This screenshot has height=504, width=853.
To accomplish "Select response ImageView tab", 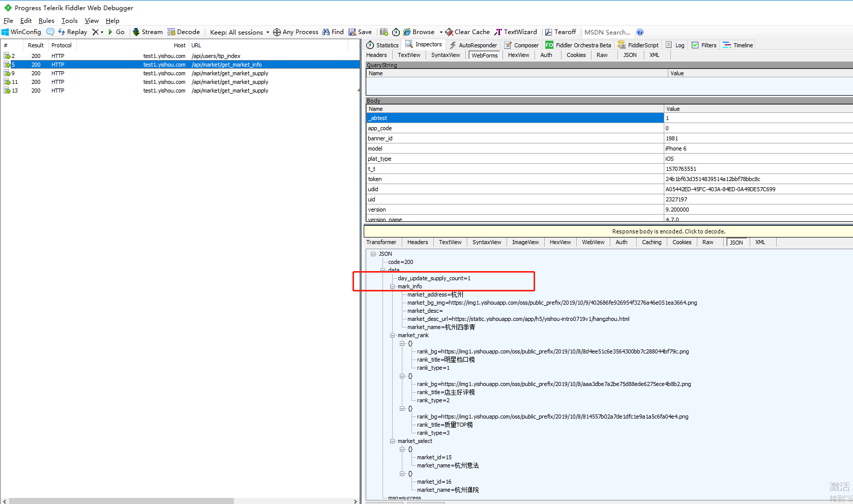I will (525, 242).
